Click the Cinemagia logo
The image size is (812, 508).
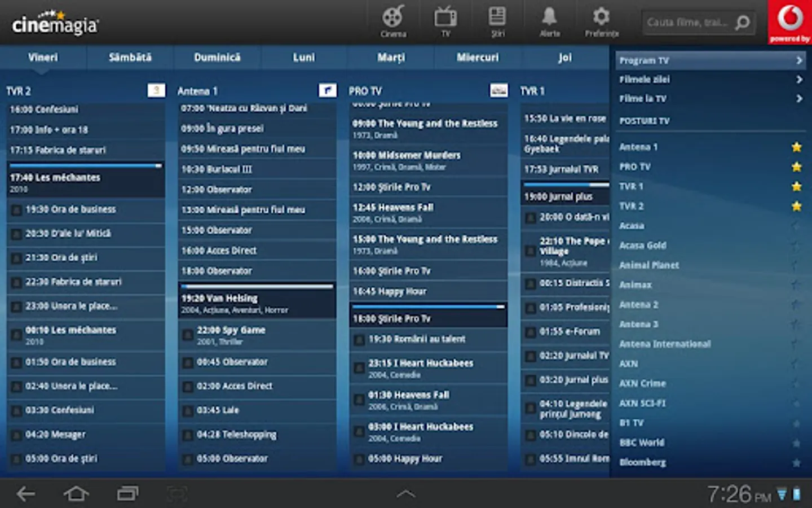[x=55, y=23]
